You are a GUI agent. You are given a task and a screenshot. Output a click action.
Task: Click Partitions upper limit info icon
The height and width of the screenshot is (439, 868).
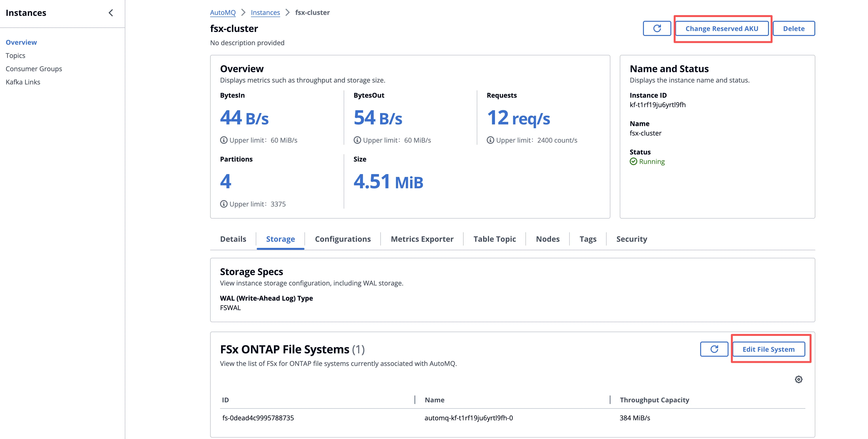pos(224,204)
